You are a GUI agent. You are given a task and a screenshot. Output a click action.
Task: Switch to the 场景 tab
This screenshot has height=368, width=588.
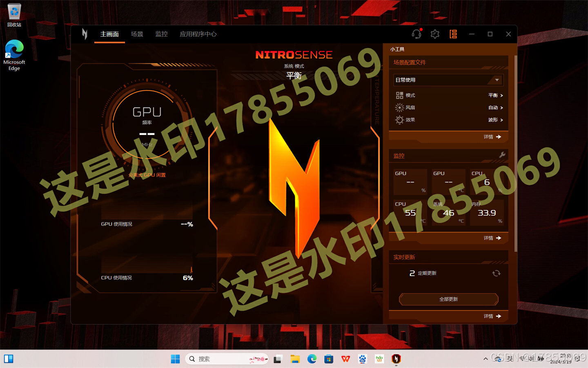tap(137, 34)
